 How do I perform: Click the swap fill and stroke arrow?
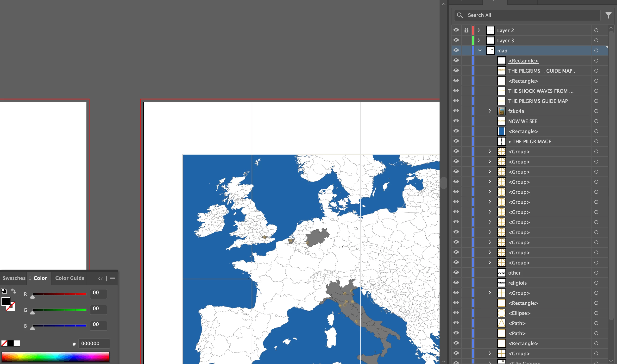pyautogui.click(x=14, y=291)
